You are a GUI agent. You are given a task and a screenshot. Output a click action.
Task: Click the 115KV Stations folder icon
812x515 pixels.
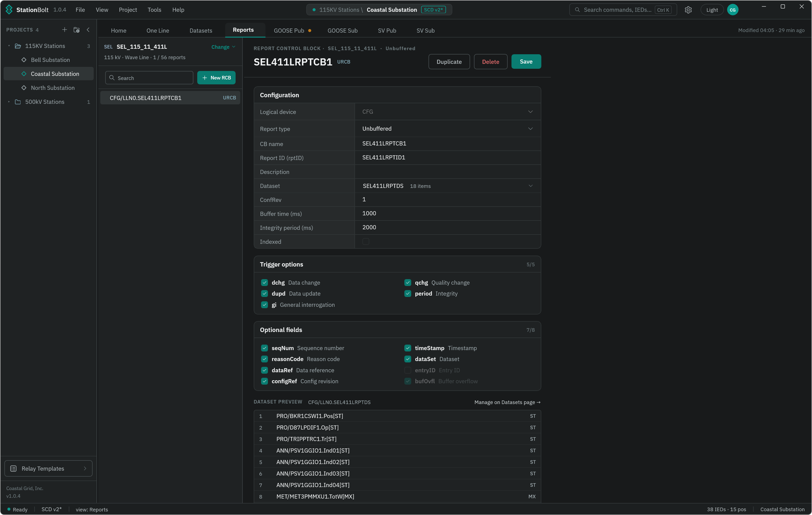(x=18, y=46)
